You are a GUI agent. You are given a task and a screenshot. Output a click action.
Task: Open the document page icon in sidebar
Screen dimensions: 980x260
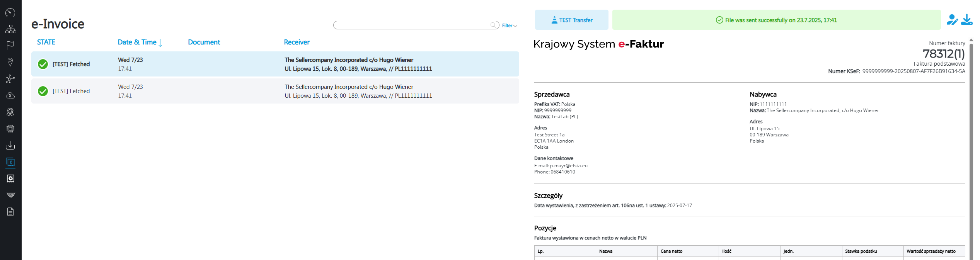click(10, 212)
